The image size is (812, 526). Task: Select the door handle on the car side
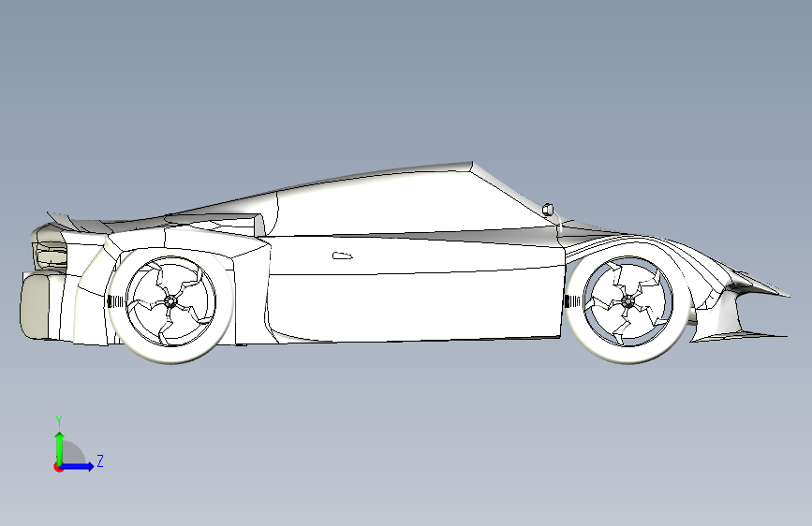point(342,256)
